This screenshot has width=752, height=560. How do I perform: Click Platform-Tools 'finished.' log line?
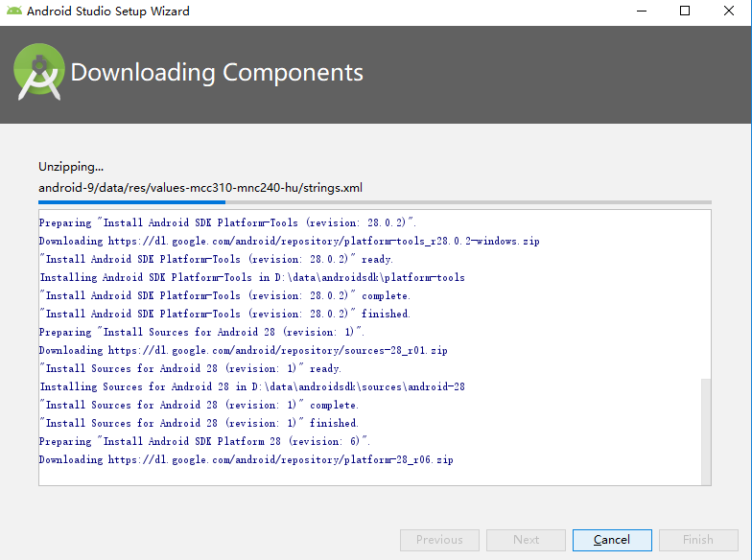224,314
